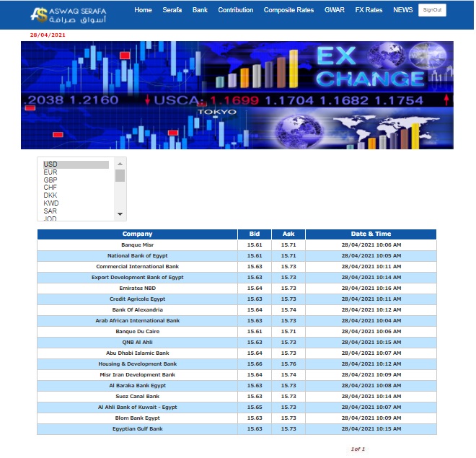Click the exchange banner image
Image resolution: width=476 pixels, height=458 pixels.
click(x=237, y=95)
